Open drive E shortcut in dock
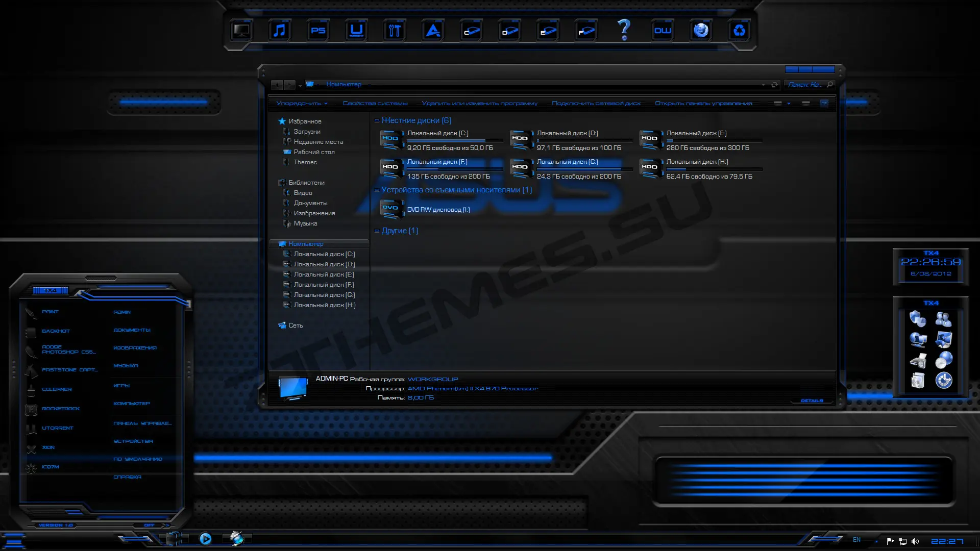Screen dimensions: 980x551 click(x=548, y=31)
